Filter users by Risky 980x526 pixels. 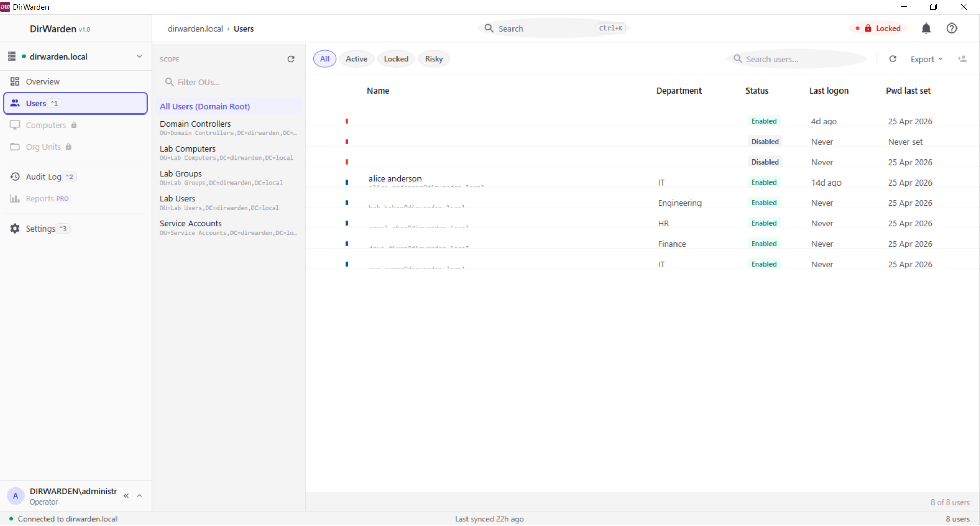434,59
